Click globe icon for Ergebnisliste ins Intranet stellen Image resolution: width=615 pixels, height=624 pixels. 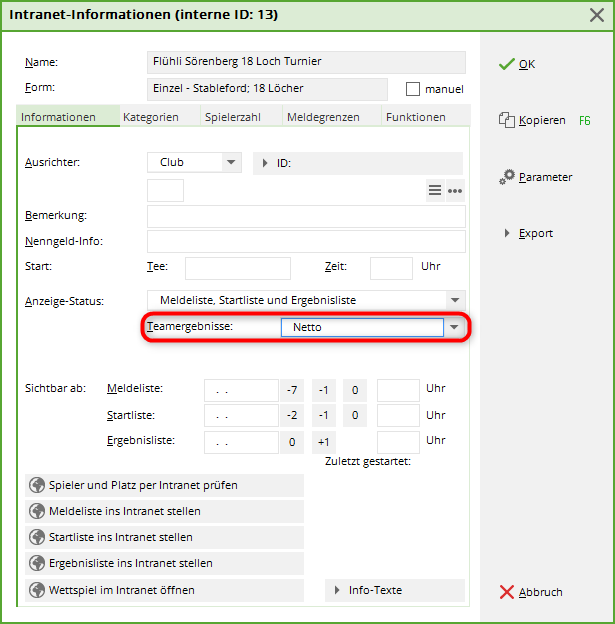(37, 563)
